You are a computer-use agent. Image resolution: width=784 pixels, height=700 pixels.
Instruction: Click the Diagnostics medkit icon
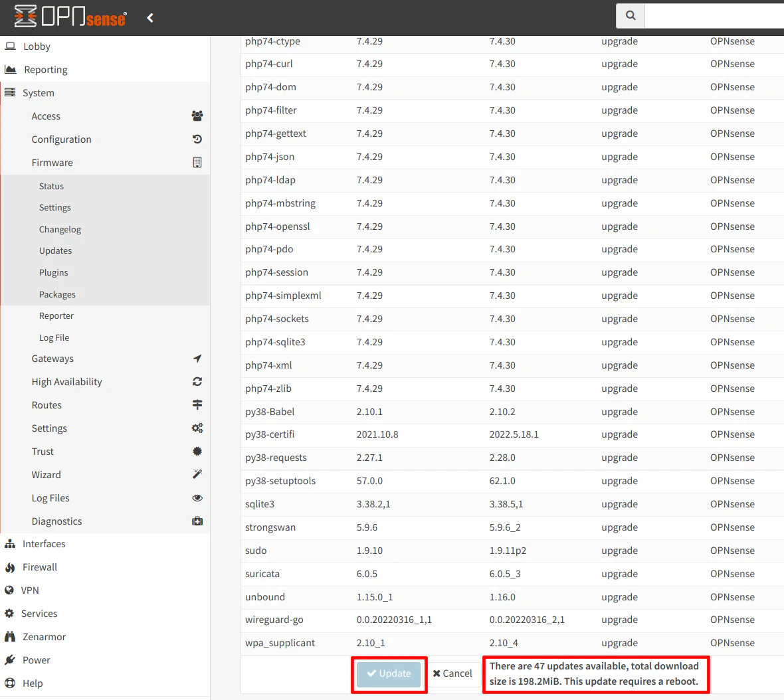point(197,521)
